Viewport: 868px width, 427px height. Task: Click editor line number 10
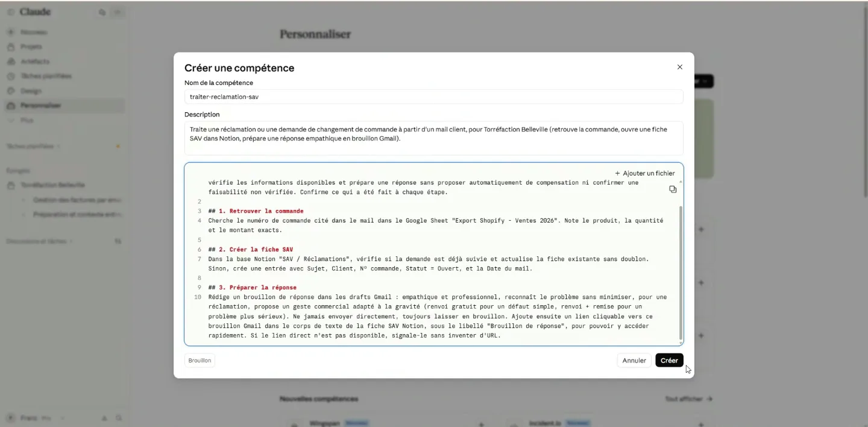click(x=198, y=297)
